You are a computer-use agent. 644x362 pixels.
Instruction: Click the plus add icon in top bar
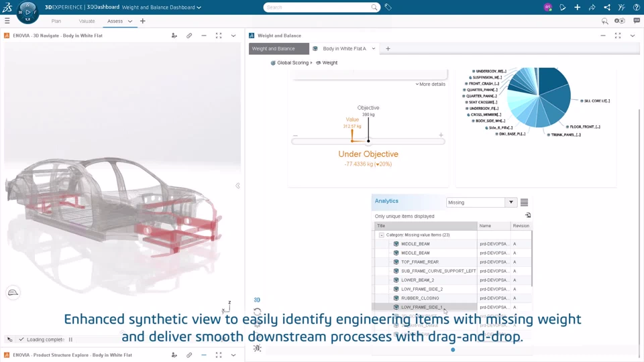pos(577,7)
